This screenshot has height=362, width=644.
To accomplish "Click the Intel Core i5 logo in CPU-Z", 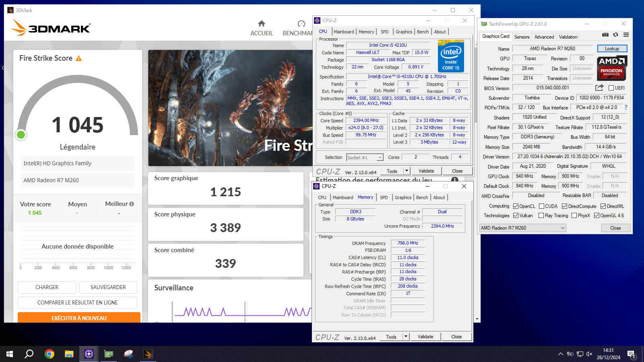I will click(451, 56).
